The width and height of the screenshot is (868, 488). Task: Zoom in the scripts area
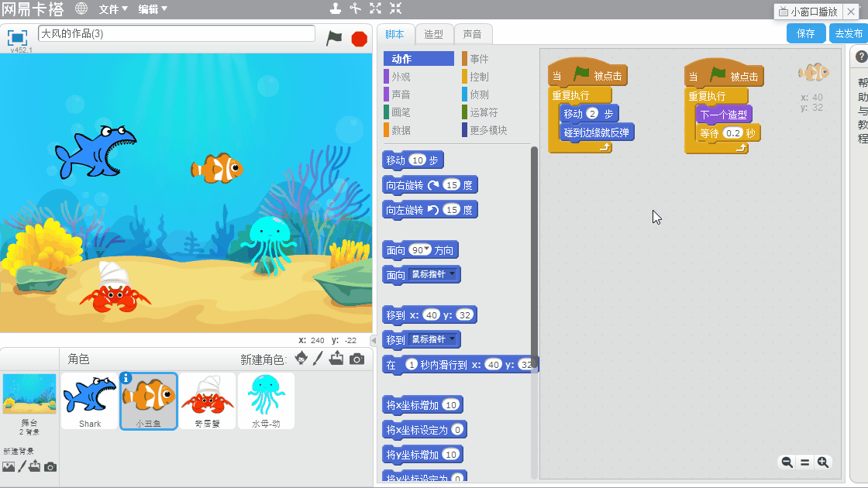(823, 462)
